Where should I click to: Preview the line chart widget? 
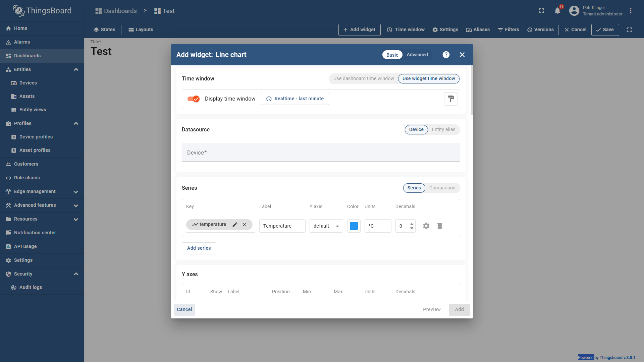(432, 309)
